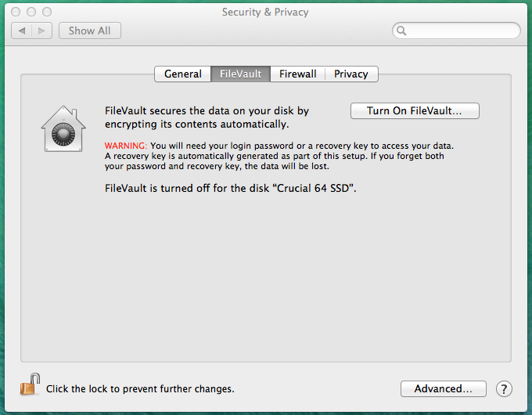
Task: Go forward with the right arrow button
Action: point(42,31)
